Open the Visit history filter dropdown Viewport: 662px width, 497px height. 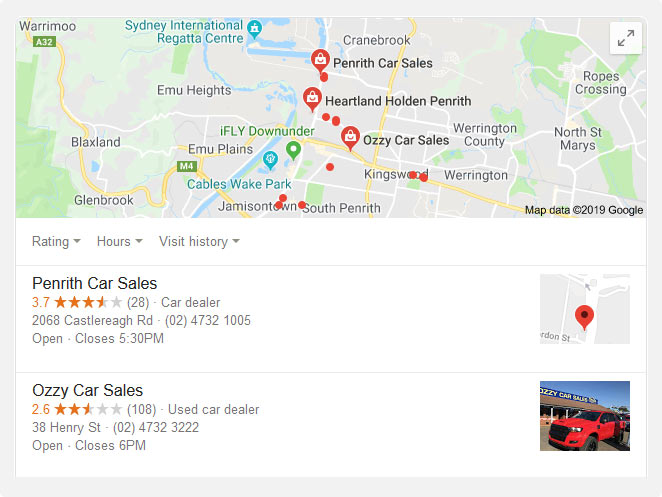pos(199,242)
